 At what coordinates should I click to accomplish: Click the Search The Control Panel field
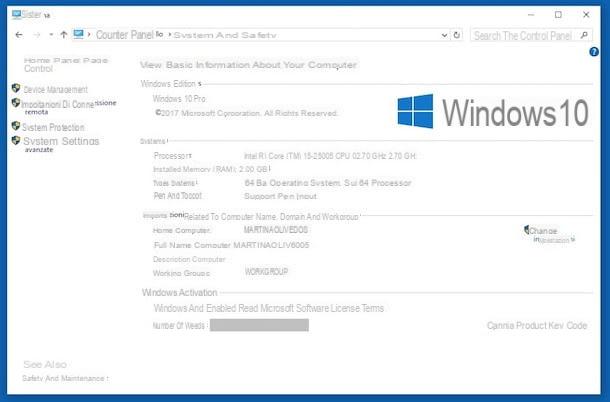[x=531, y=35]
